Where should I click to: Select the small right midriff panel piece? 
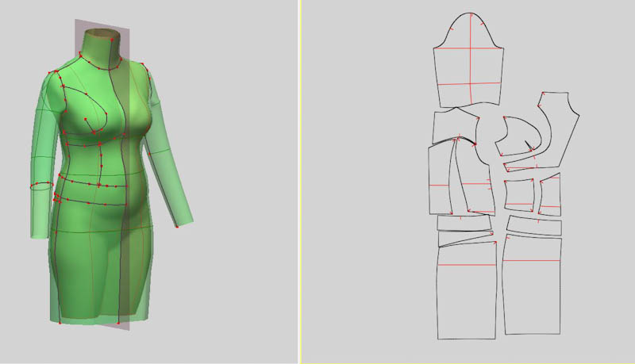(550, 195)
